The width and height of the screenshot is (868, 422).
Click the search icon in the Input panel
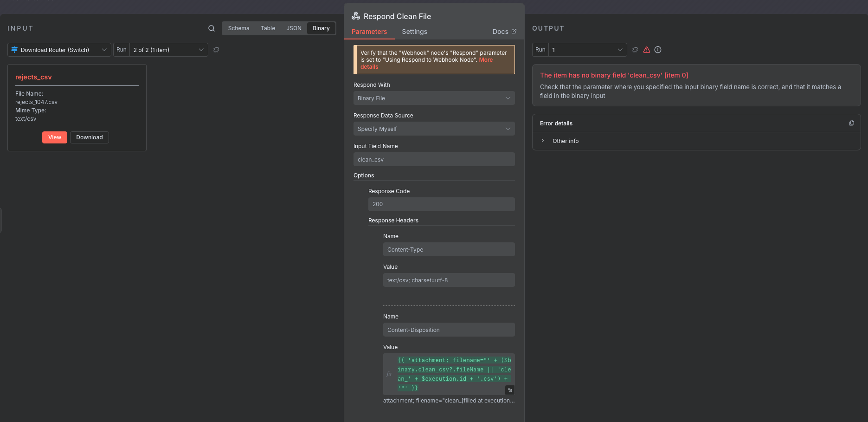pos(211,28)
